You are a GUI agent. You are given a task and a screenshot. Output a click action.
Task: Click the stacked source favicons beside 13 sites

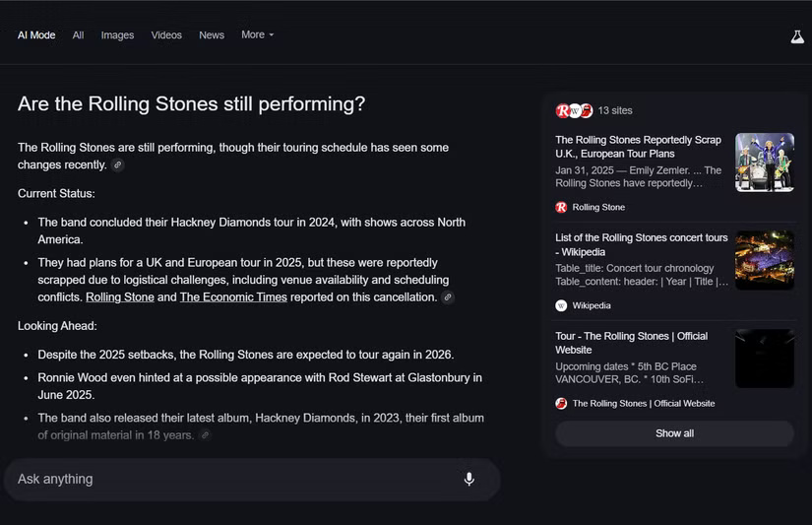[x=574, y=110]
